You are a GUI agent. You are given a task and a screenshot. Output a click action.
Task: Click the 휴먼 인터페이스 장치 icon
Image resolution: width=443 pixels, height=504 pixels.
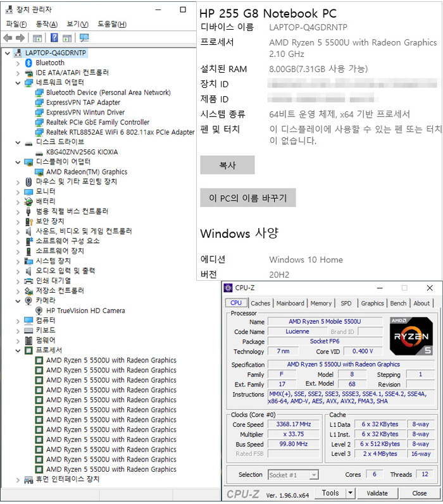pos(28,480)
